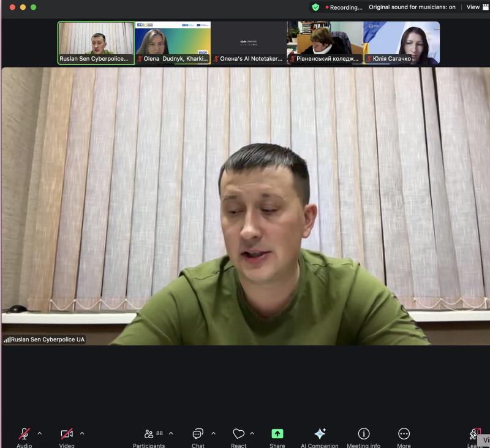The width and height of the screenshot is (490, 448).
Task: Open the Chat panel
Action: 198,434
